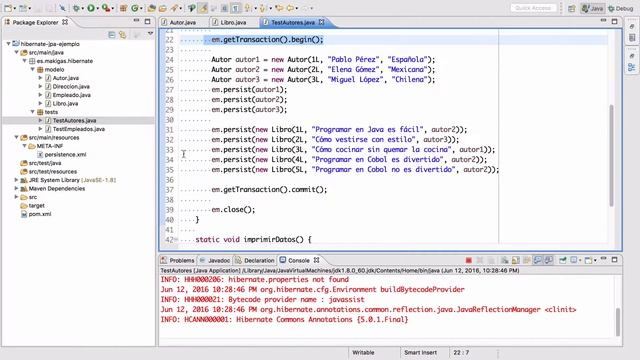640x360 pixels.
Task: Toggle Mark Occurrences in the toolbar
Action: [x=203, y=8]
